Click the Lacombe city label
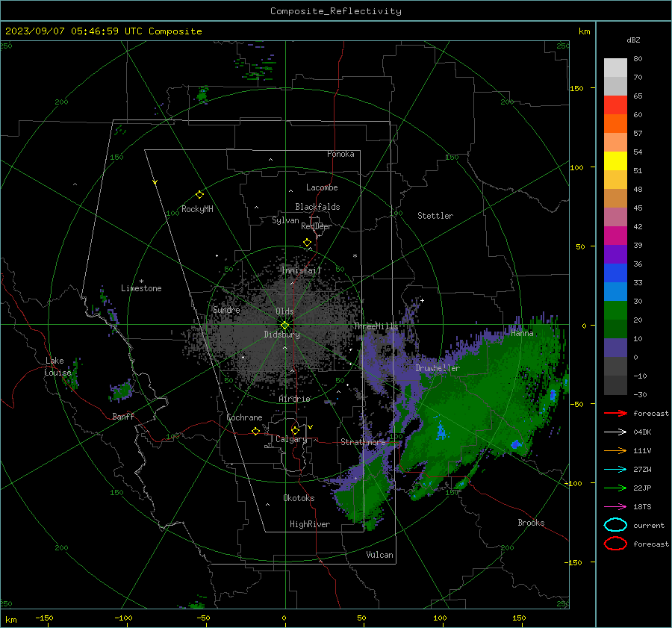Viewport: 672px width, 628px height. pos(322,187)
